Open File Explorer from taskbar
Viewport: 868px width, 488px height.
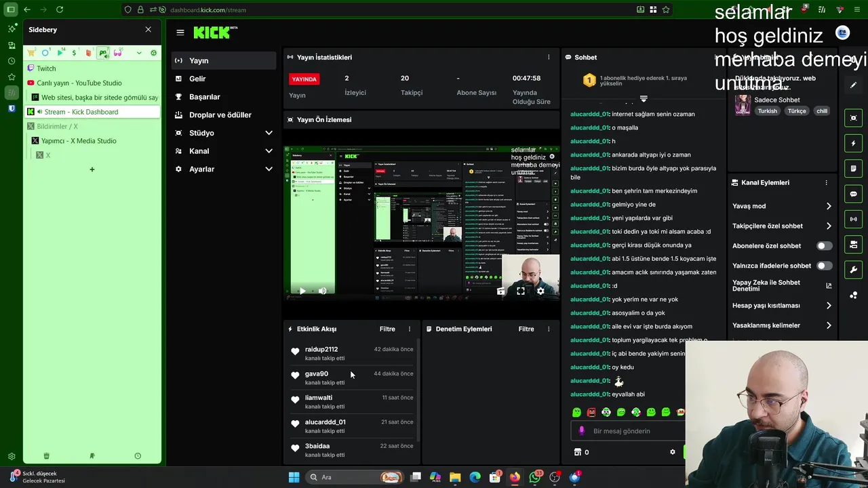tap(455, 477)
